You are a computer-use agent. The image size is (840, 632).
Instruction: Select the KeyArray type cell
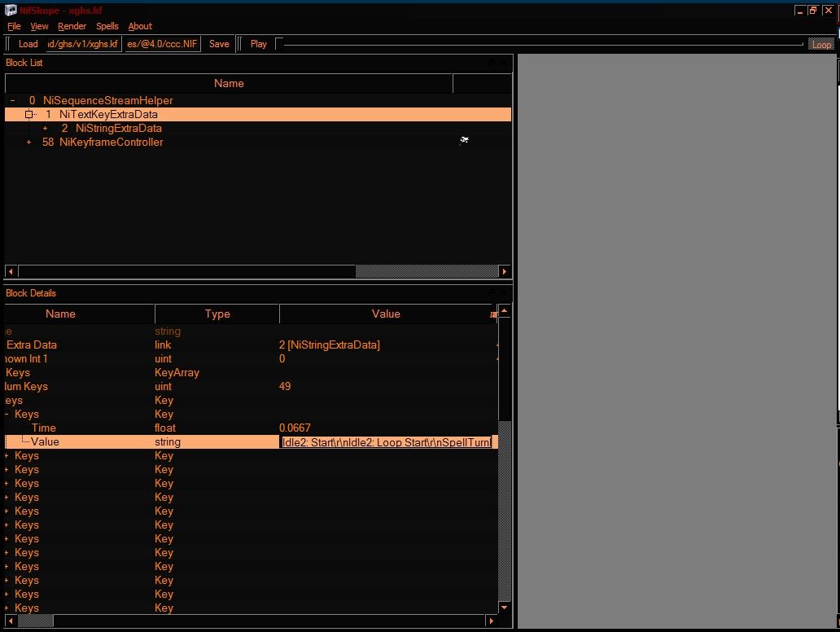(177, 372)
